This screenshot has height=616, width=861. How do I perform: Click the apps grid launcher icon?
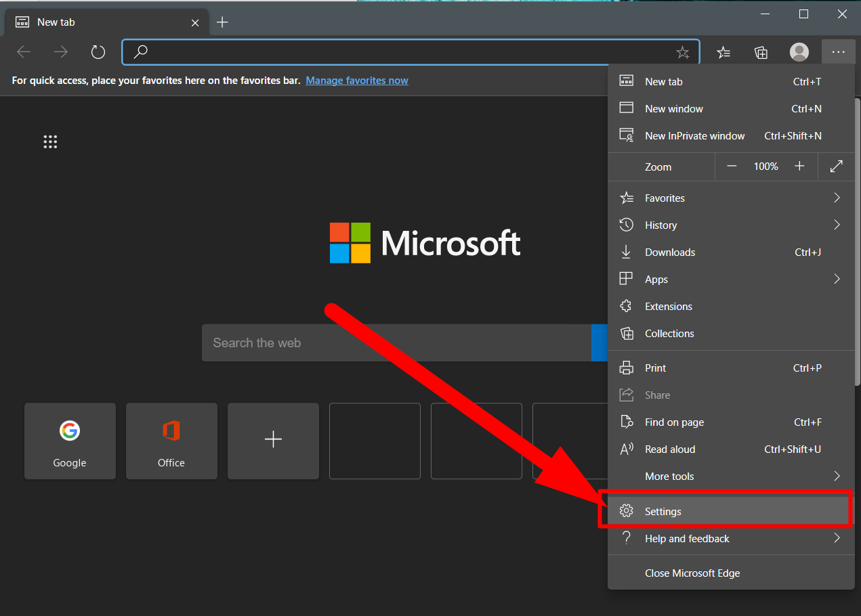[x=50, y=141]
